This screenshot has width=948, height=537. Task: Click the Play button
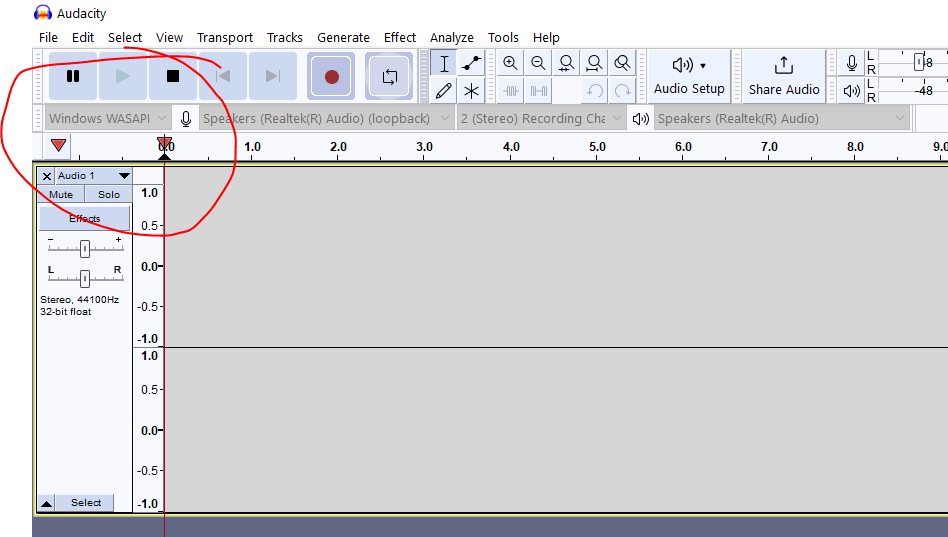[x=123, y=76]
